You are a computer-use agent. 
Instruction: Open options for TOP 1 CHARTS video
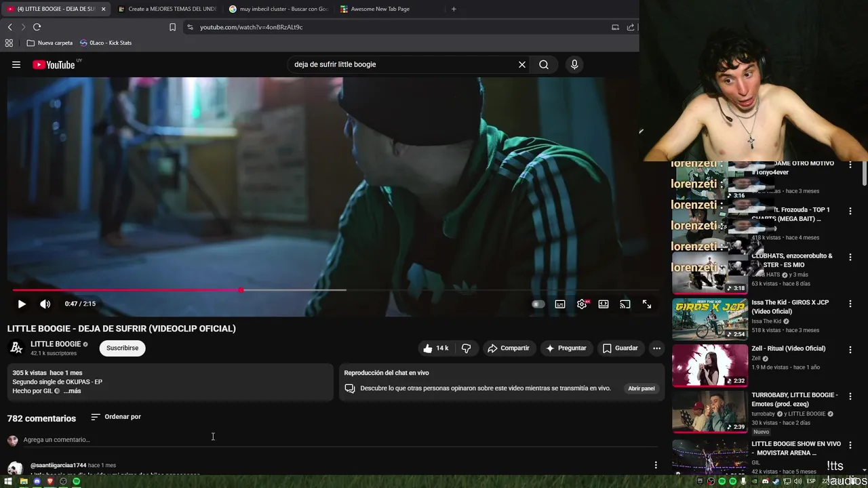(x=850, y=211)
